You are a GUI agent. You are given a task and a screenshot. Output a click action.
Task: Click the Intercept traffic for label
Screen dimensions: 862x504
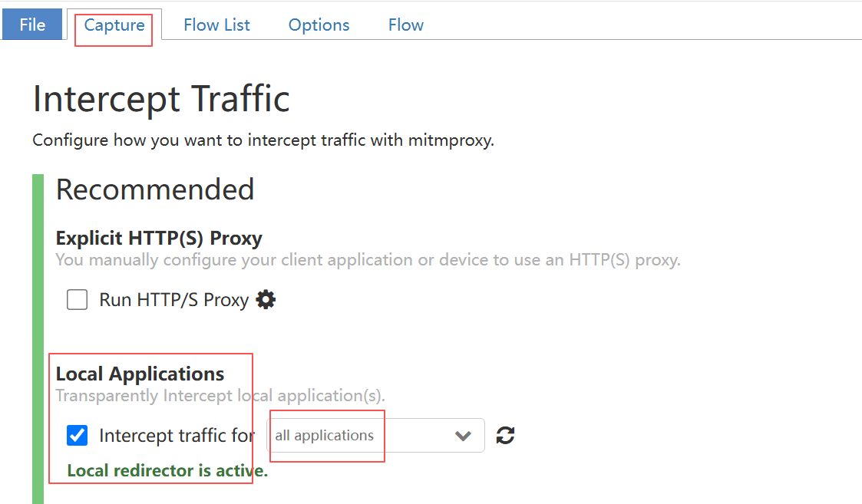click(x=177, y=435)
